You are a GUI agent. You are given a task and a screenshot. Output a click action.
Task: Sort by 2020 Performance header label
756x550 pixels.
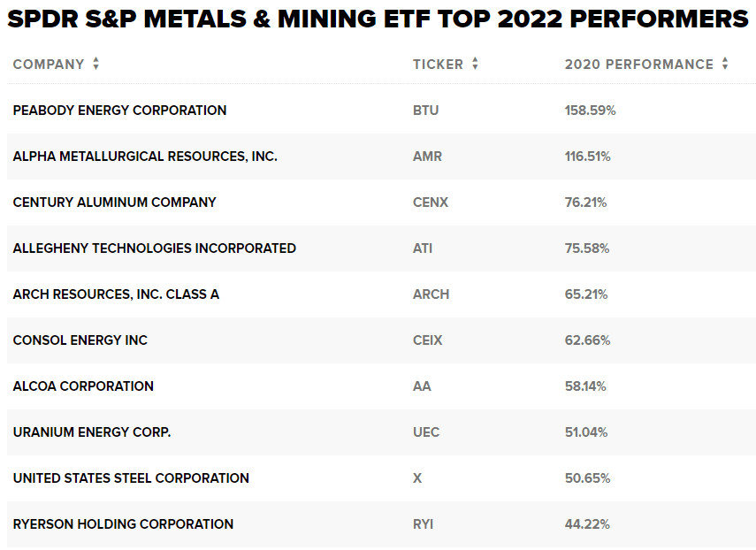point(638,65)
